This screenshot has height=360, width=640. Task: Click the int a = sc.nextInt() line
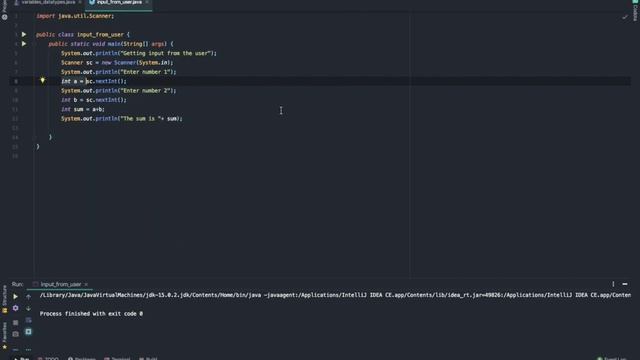[94, 81]
